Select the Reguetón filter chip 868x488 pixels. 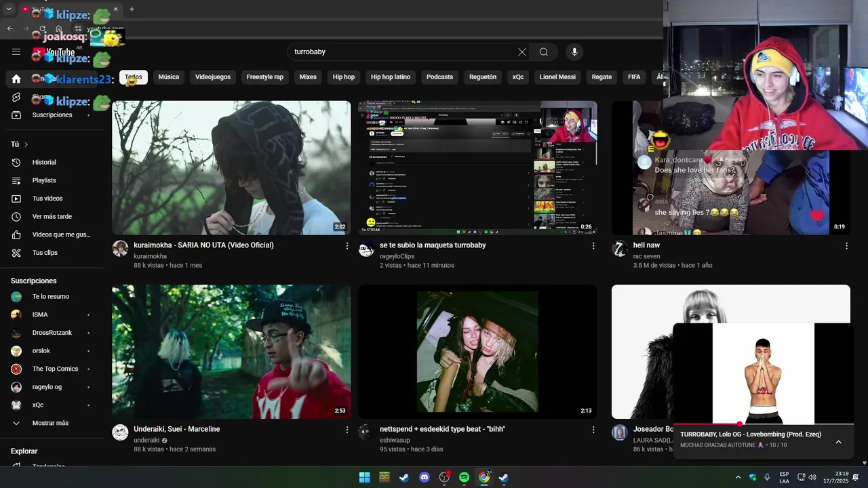pyautogui.click(x=483, y=77)
